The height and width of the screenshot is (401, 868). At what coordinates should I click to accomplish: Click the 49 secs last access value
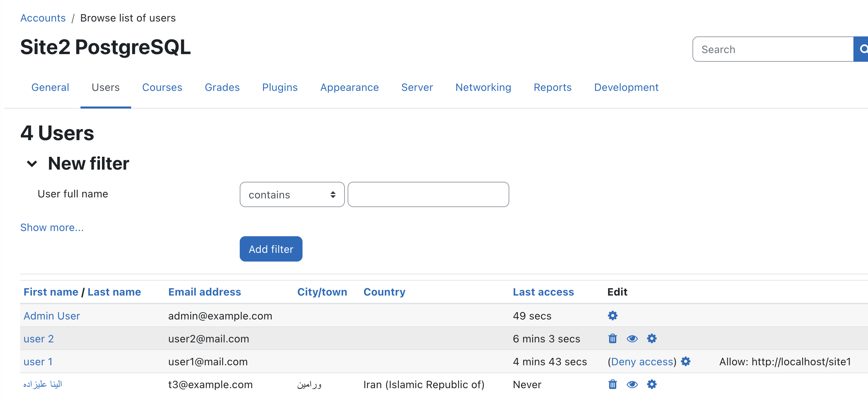click(532, 316)
